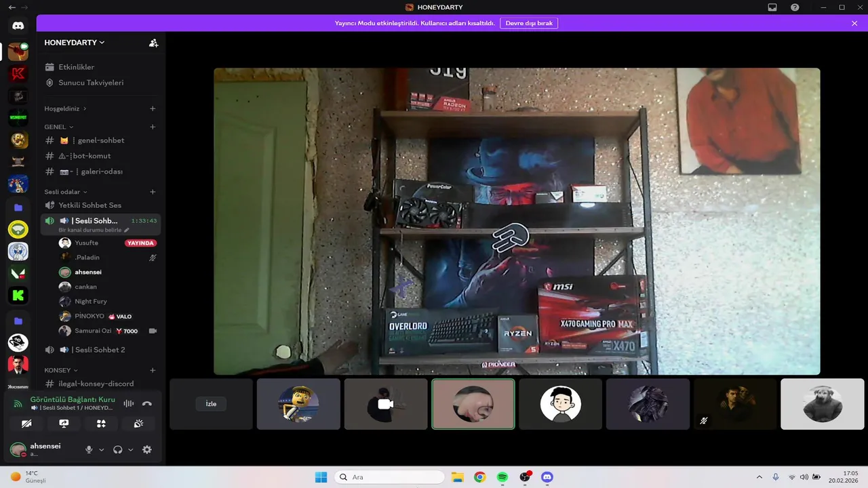Disconnect from the voice call

[x=147, y=403]
